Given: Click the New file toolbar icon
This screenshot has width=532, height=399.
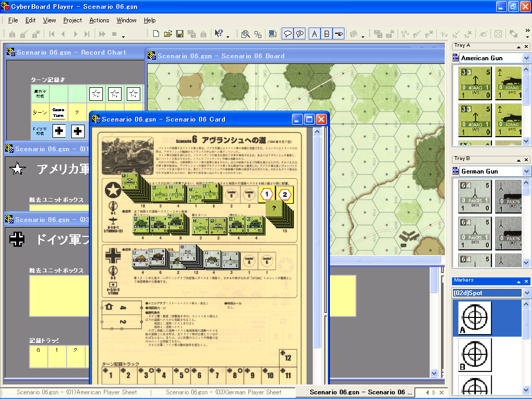Looking at the screenshot, I should tap(156, 34).
